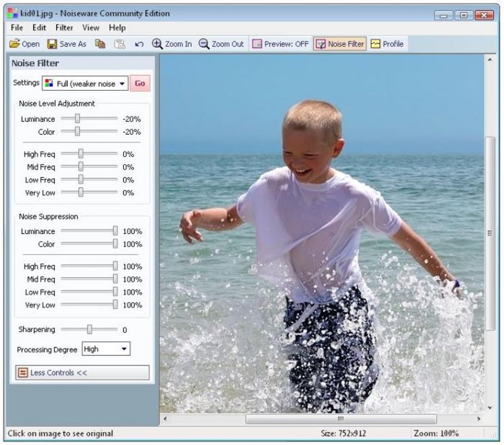Click the Zoom Out magnifier icon
The width and height of the screenshot is (504, 445).
(204, 43)
